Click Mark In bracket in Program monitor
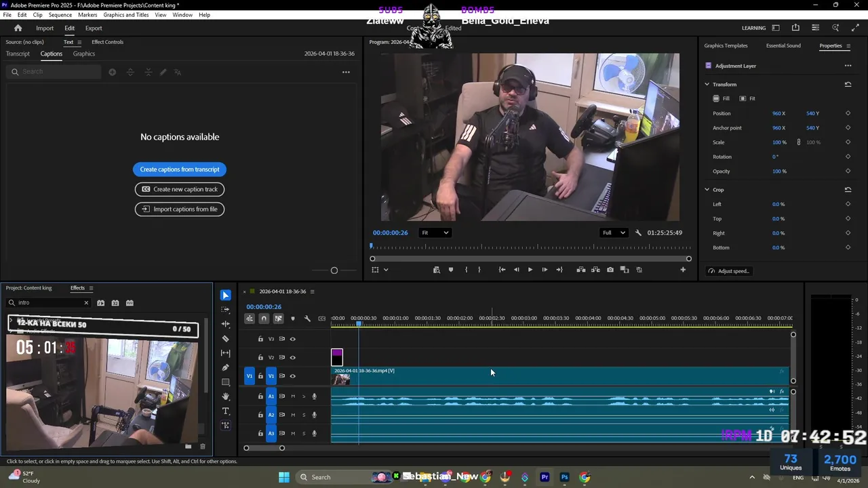 [466, 270]
